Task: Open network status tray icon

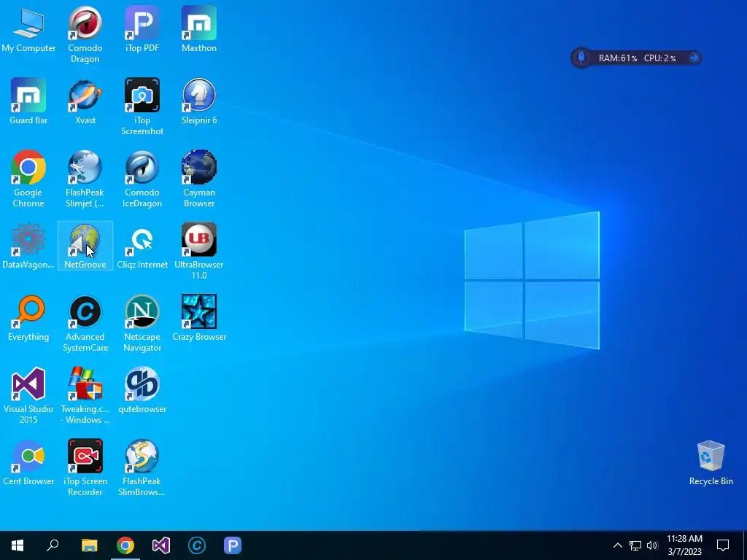Action: [635, 545]
